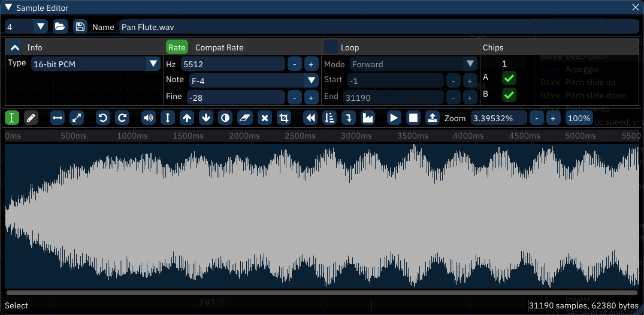Click the horizontal waveform scrollbar
644x315 pixels.
(x=322, y=293)
